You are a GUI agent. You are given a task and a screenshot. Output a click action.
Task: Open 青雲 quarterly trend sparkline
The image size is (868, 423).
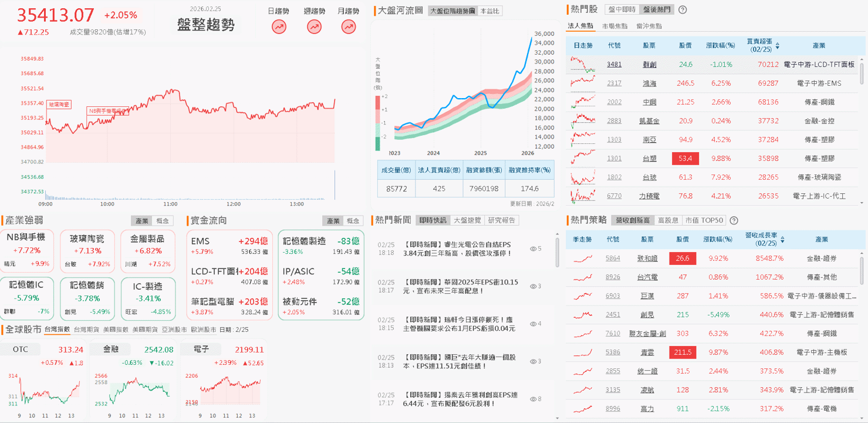coord(583,352)
